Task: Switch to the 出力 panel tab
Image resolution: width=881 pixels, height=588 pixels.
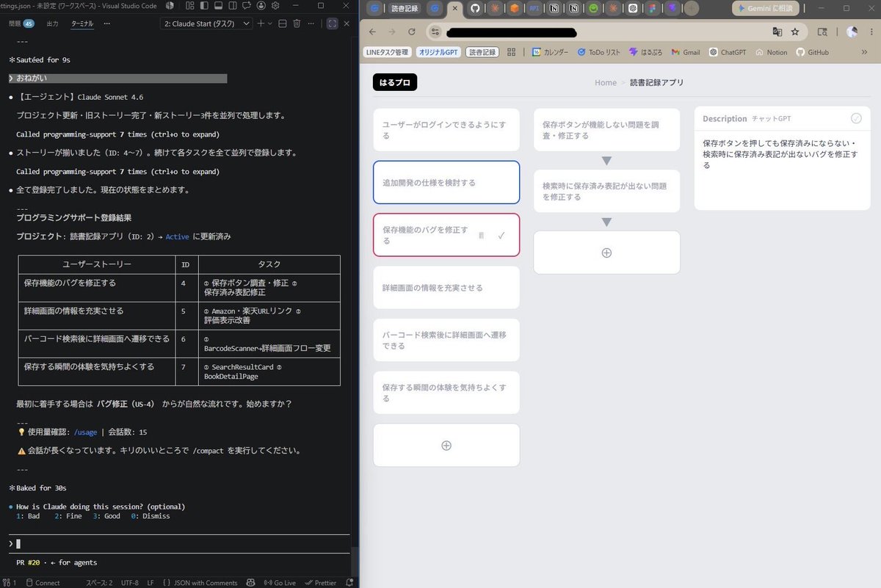Action: coord(53,23)
